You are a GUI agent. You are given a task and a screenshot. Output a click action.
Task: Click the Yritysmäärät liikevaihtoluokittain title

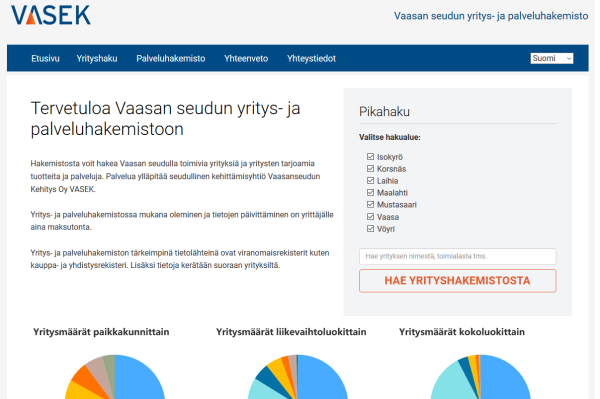point(291,332)
